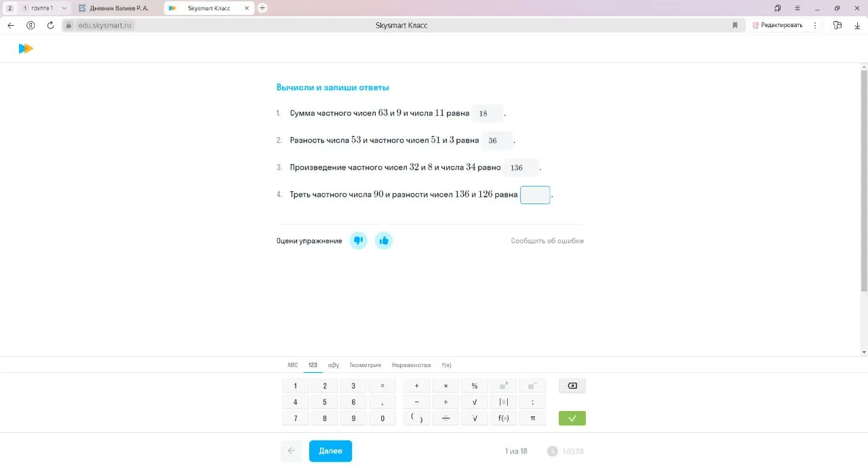The height and width of the screenshot is (470, 868).
Task: Click the page download icon in toolbar
Action: pyautogui.click(x=856, y=24)
